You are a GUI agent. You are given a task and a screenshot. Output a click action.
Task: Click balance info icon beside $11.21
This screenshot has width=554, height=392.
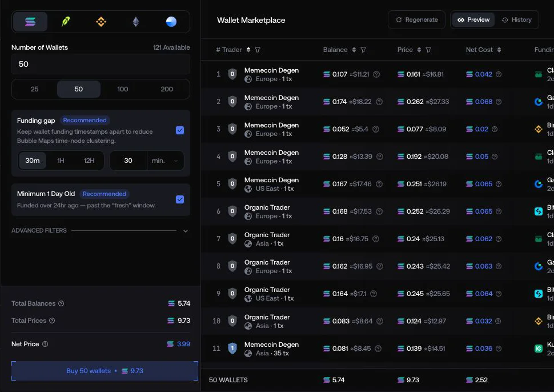coord(376,74)
